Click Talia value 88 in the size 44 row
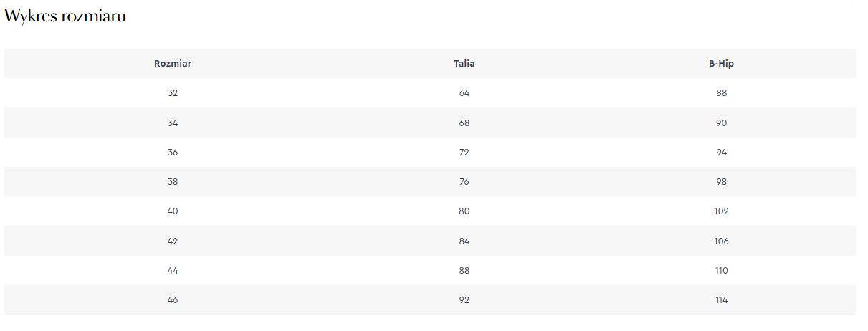 click(x=464, y=271)
